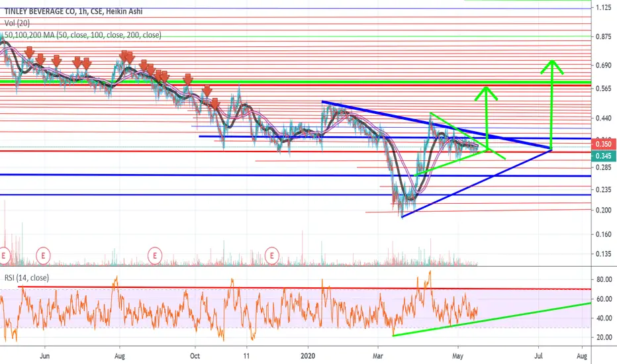Select the Vol (20) indicator legend

tap(17, 23)
